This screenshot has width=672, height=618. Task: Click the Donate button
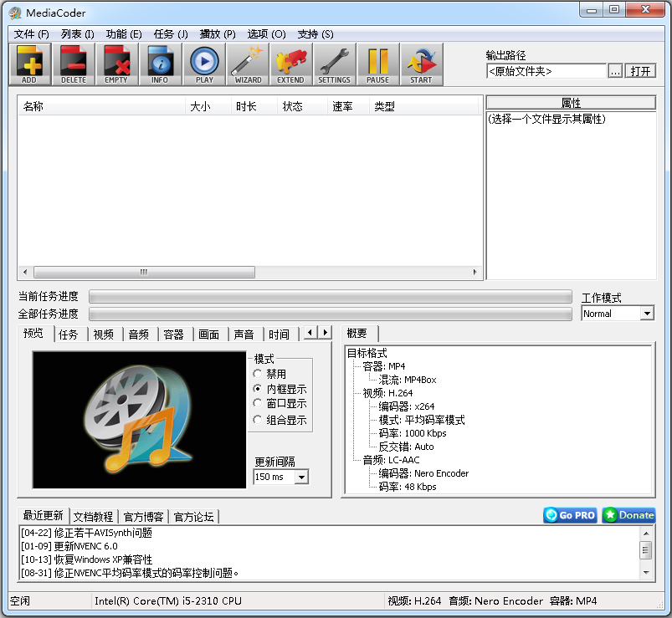pos(628,515)
